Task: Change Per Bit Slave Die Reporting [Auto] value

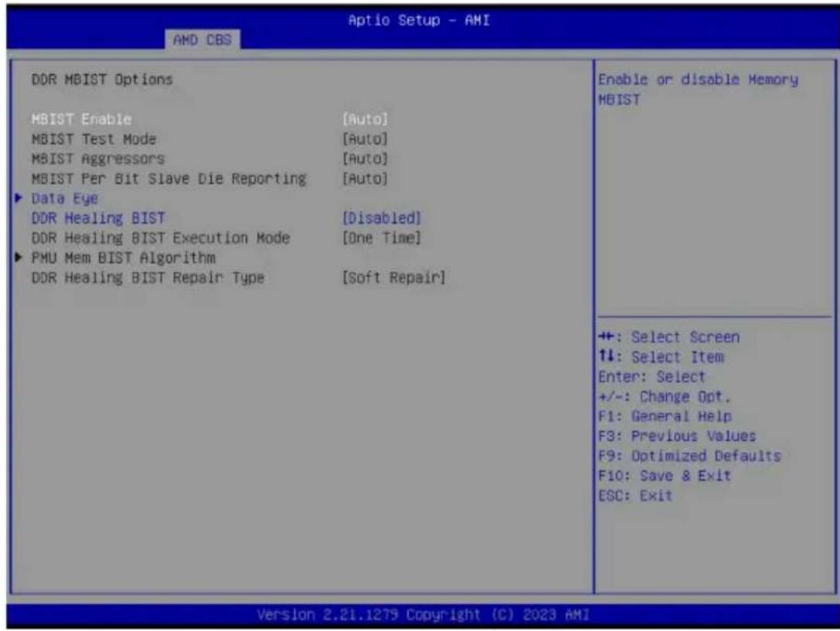Action: coord(365,178)
